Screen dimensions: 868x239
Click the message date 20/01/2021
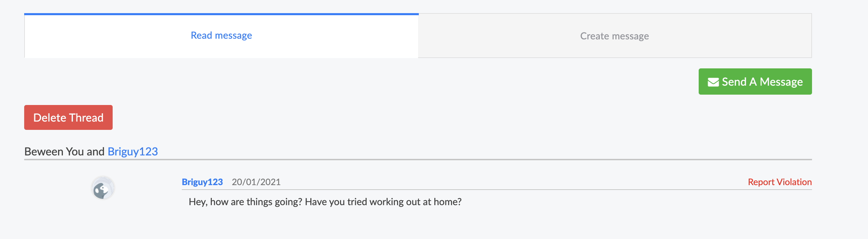click(256, 182)
